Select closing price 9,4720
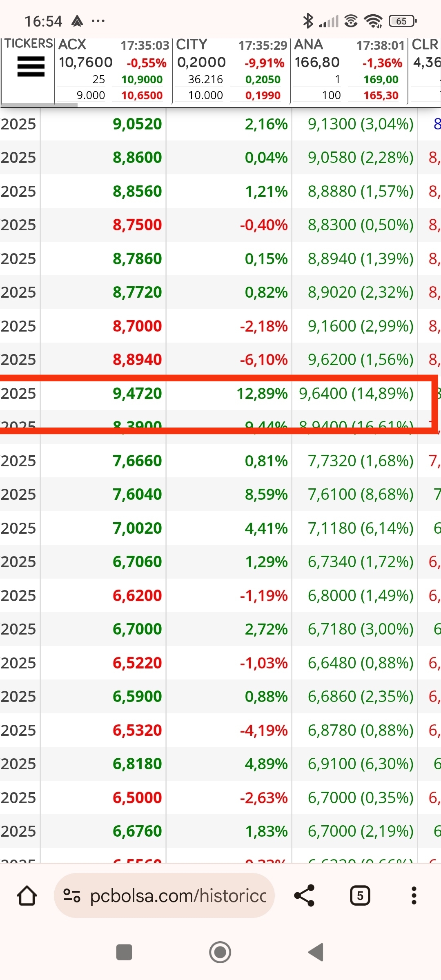 tap(137, 393)
